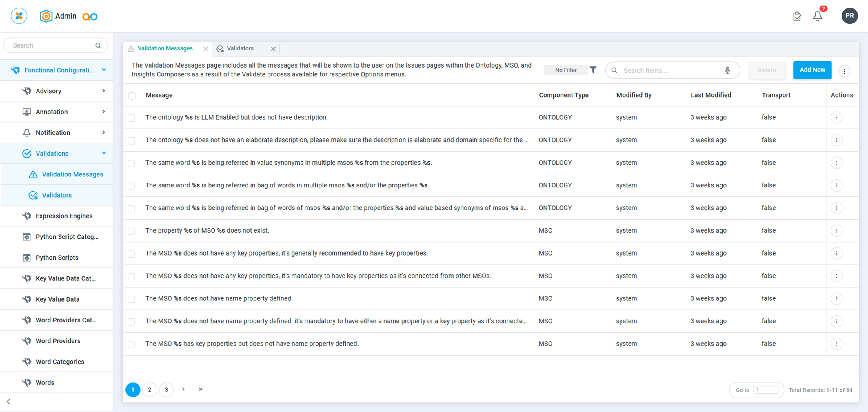
Task: Open the PR user avatar menu
Action: coord(849,16)
